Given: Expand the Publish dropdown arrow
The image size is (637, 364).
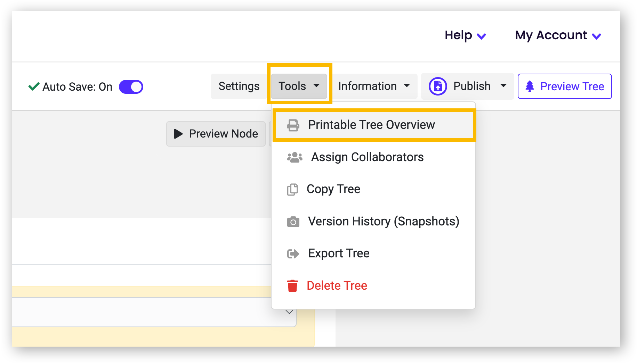Looking at the screenshot, I should tap(504, 86).
